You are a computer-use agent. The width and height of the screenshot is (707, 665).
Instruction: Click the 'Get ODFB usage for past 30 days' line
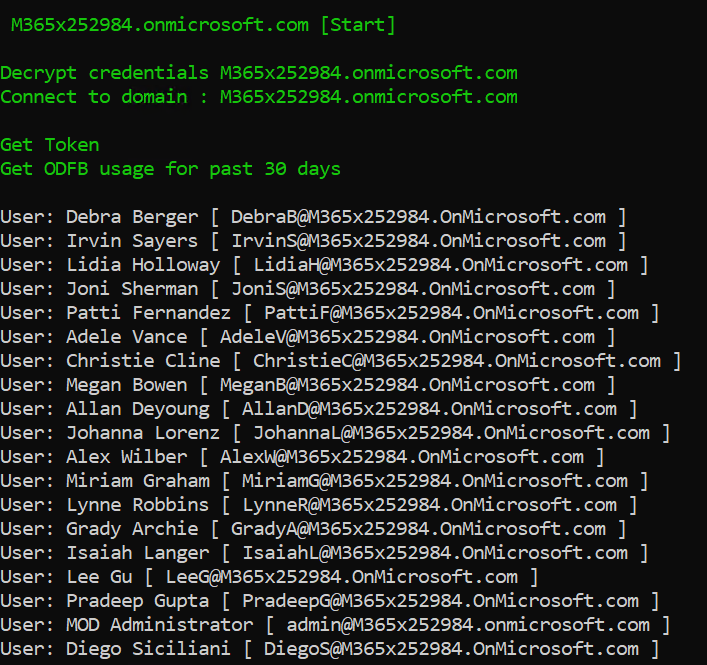tap(170, 169)
